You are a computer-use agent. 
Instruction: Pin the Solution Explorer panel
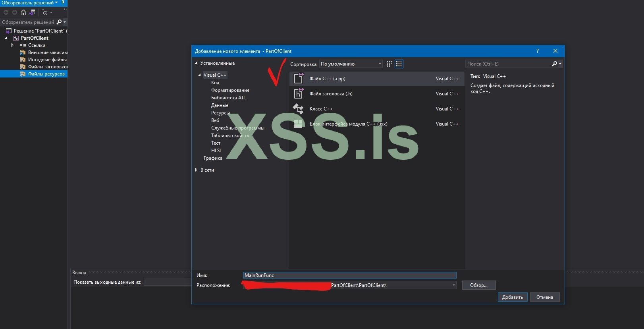coord(63,3)
